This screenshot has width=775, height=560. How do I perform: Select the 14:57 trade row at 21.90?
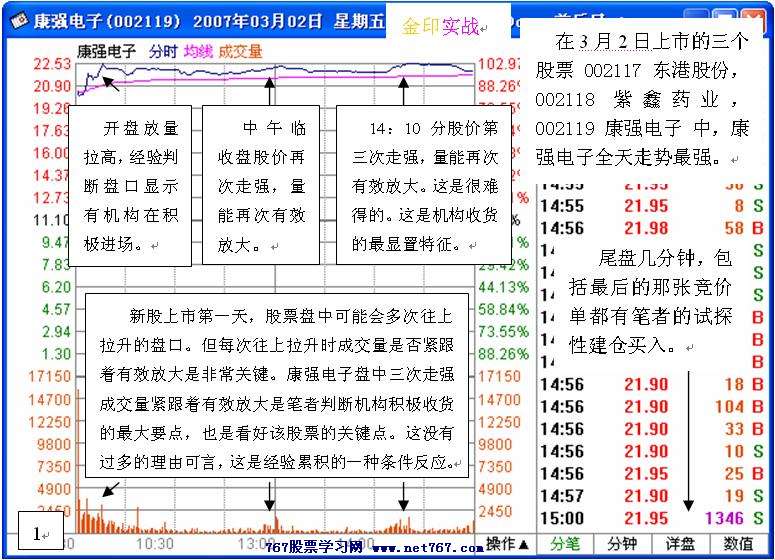(x=651, y=496)
